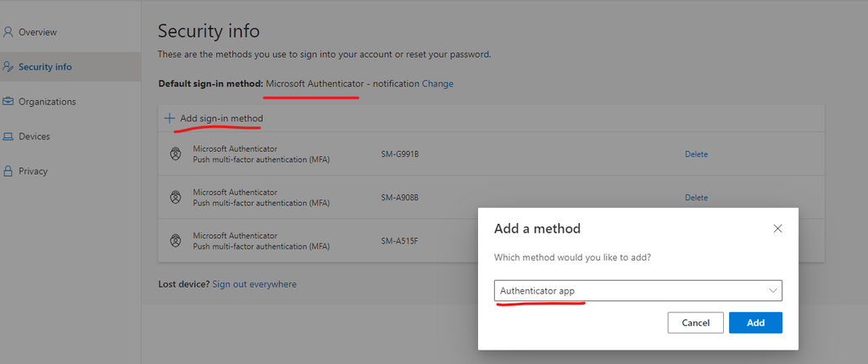Click the Overview person icon
868x364 pixels.
(8, 32)
